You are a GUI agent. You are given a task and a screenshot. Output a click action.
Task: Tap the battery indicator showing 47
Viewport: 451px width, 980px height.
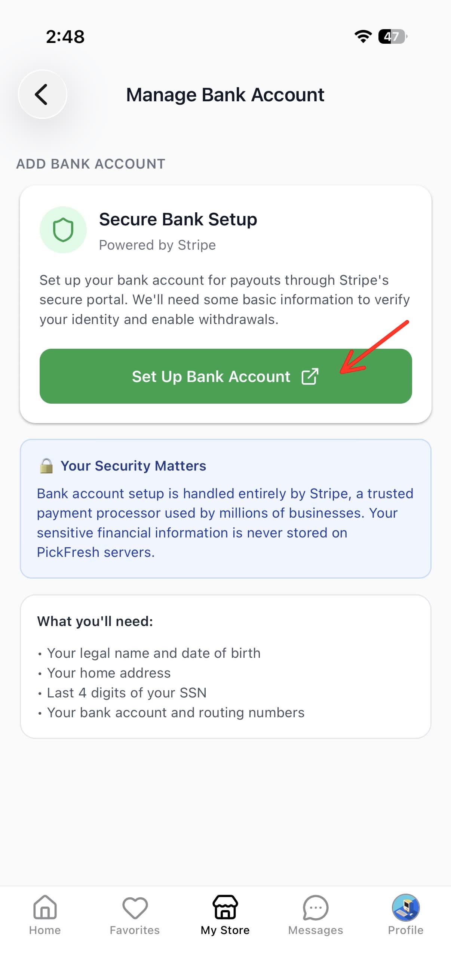click(392, 37)
